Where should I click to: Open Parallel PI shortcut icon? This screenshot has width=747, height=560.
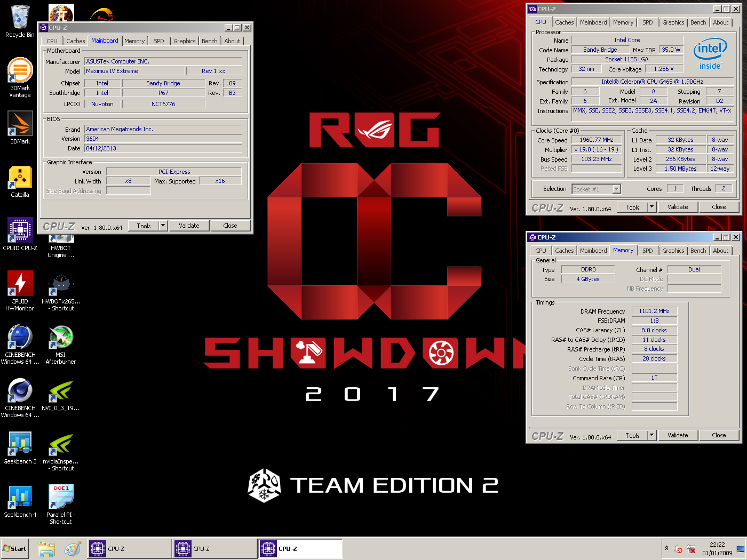click(x=61, y=504)
